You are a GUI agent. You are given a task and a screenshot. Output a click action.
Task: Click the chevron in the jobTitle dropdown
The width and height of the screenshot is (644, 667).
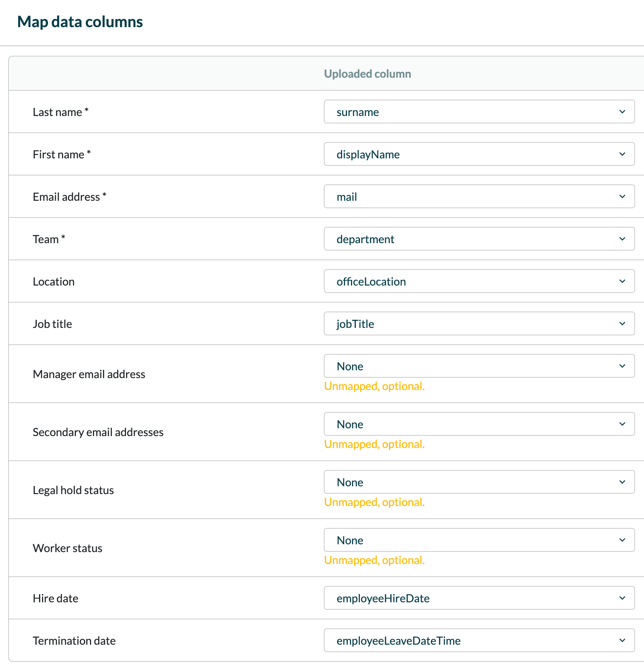[622, 324]
